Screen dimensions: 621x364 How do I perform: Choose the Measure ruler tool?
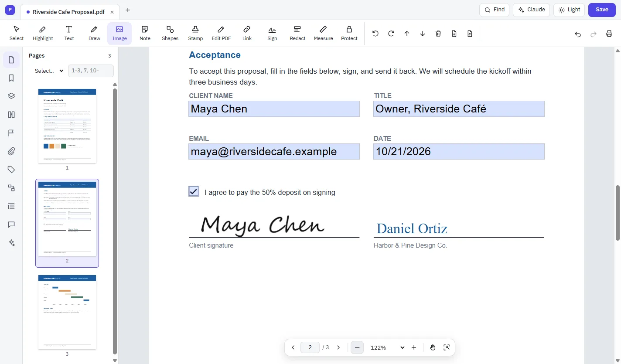click(x=323, y=33)
